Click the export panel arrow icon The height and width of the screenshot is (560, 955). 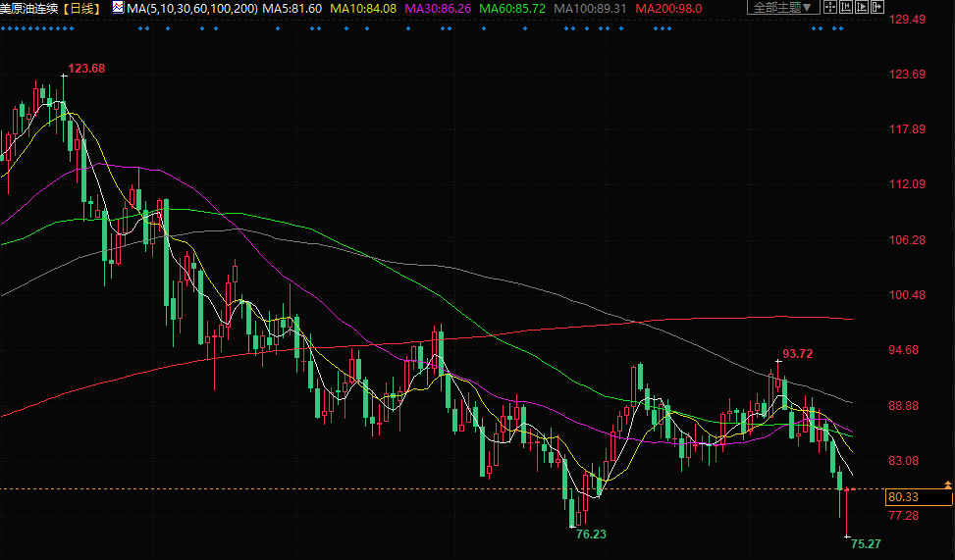877,7
